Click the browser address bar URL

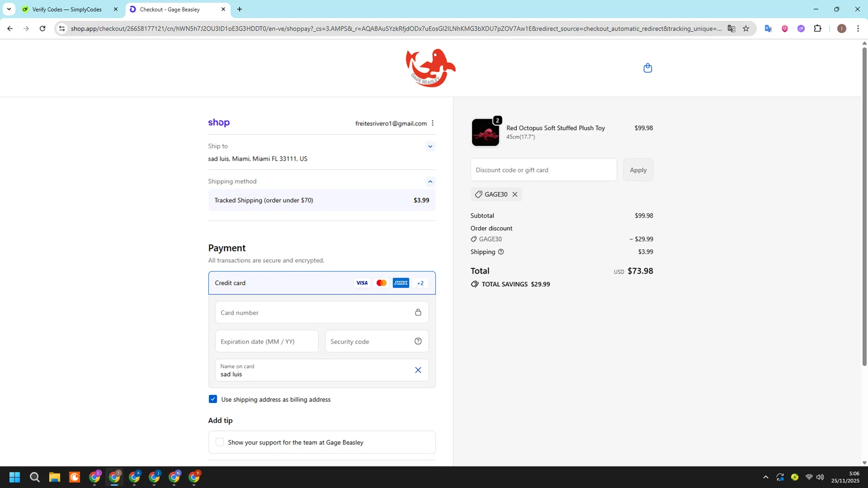pyautogui.click(x=396, y=28)
